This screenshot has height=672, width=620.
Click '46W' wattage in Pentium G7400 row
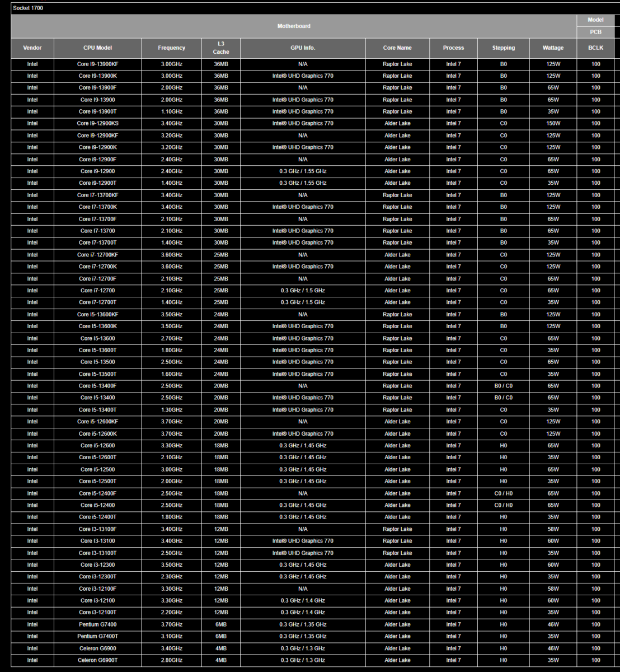point(553,624)
